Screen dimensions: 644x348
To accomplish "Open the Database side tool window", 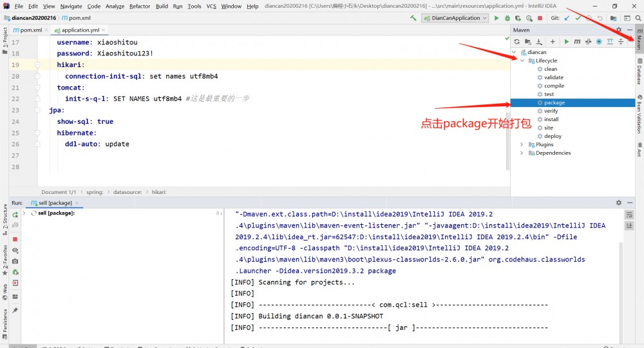I will [639, 72].
